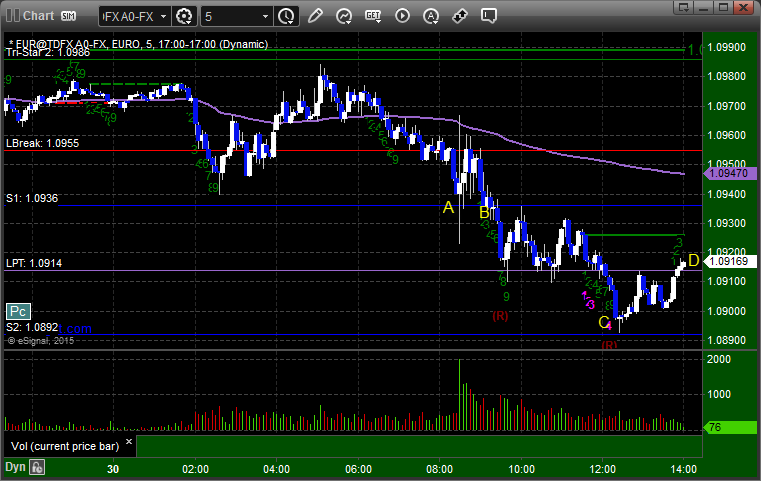Open the symbol settings gear menu

pyautogui.click(x=184, y=17)
